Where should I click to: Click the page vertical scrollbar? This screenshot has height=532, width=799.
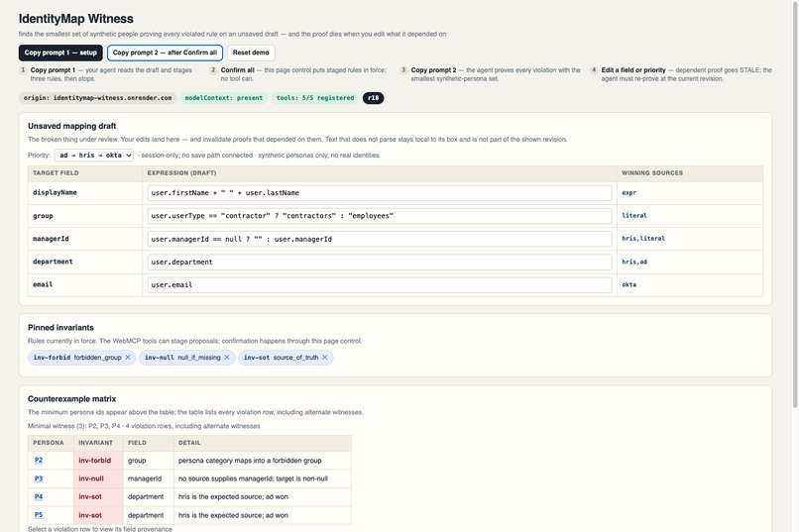pyautogui.click(x=795, y=204)
